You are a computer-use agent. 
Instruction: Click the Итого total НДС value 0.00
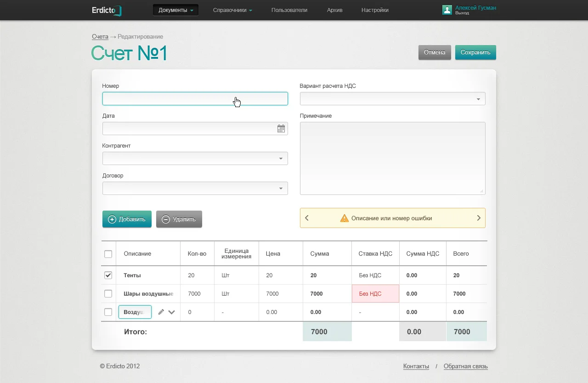coord(423,332)
